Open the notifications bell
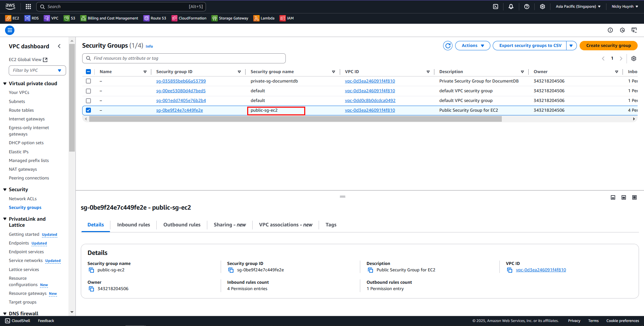 (511, 6)
